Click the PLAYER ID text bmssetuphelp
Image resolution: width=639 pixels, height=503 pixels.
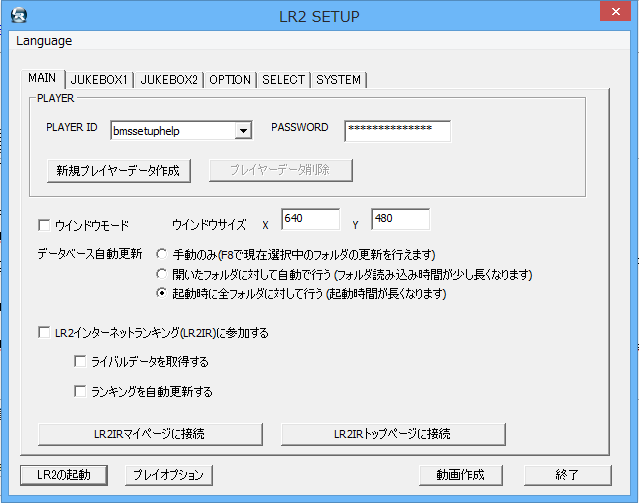click(x=146, y=131)
